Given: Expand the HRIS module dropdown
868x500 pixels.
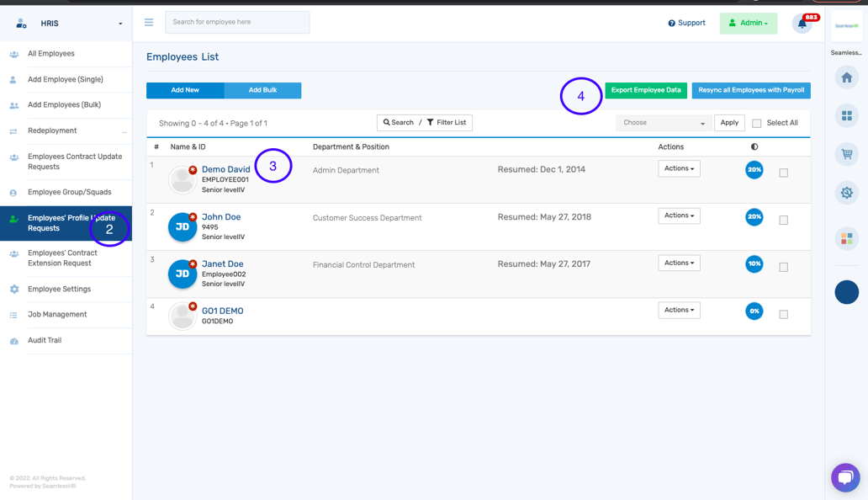Looking at the screenshot, I should [120, 24].
